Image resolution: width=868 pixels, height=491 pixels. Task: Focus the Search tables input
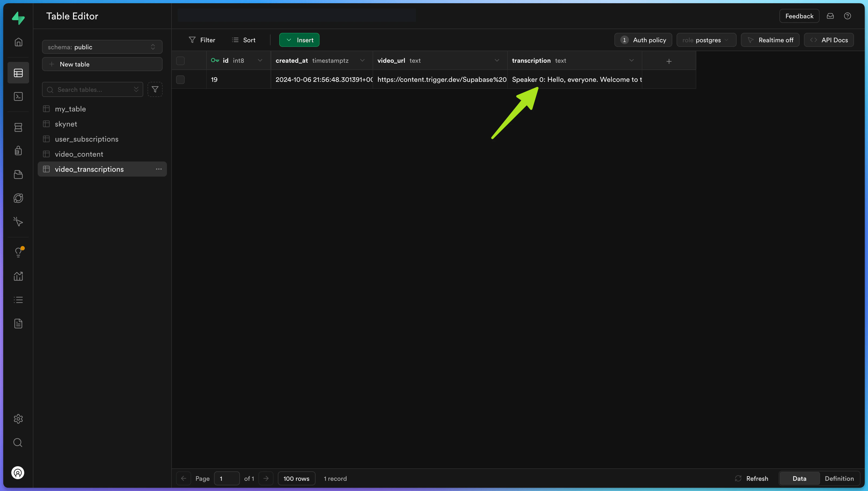tap(91, 90)
